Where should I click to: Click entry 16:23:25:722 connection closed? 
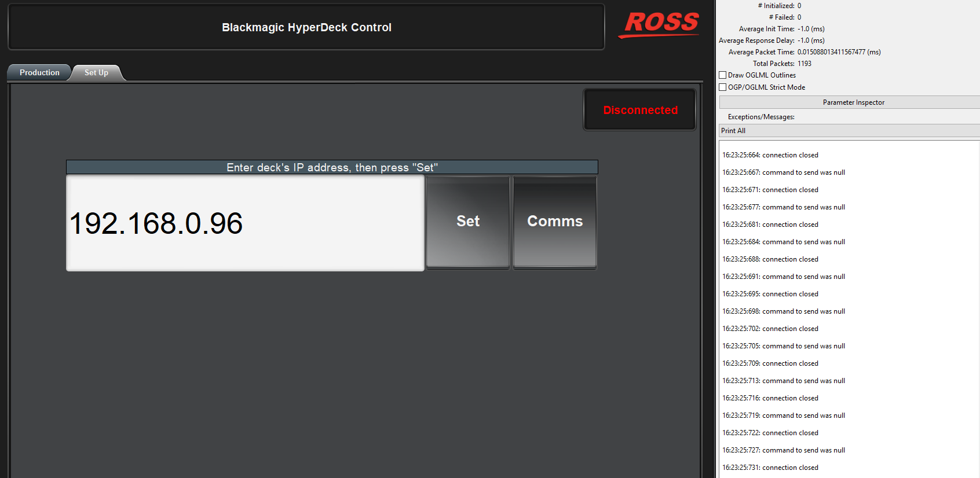pyautogui.click(x=770, y=433)
